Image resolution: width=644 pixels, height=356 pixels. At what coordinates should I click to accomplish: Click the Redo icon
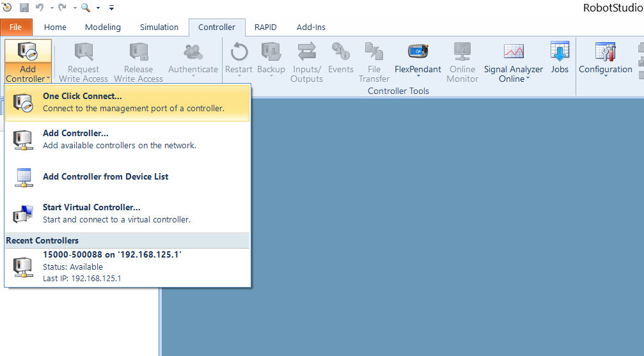63,8
